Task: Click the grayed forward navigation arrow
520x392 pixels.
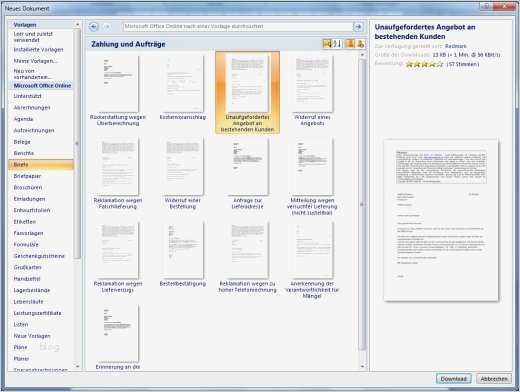Action: [x=107, y=27]
